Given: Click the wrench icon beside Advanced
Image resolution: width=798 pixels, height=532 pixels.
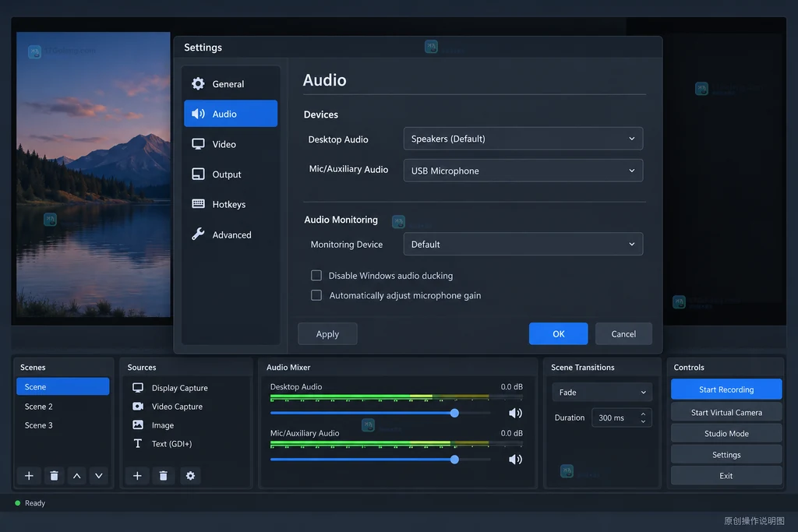Looking at the screenshot, I should coord(198,234).
